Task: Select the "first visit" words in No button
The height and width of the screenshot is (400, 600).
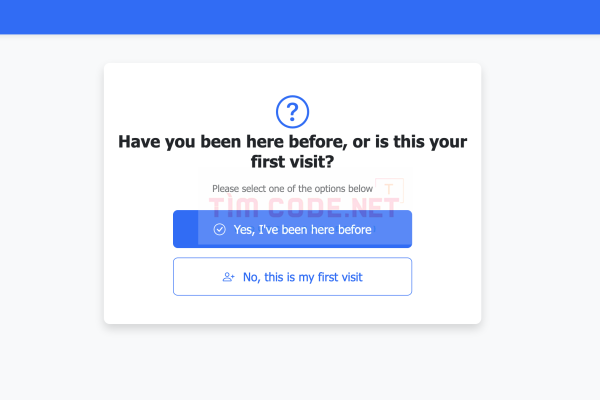Action: coord(340,277)
